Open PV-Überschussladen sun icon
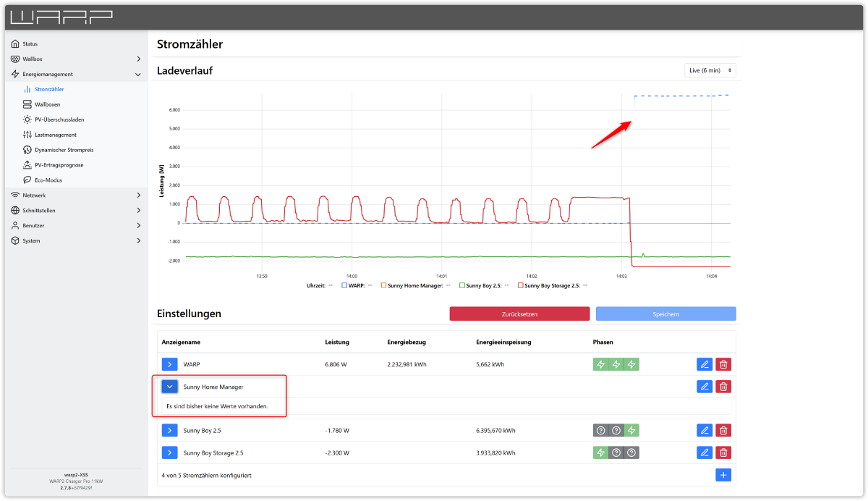The height and width of the screenshot is (501, 868). point(27,119)
